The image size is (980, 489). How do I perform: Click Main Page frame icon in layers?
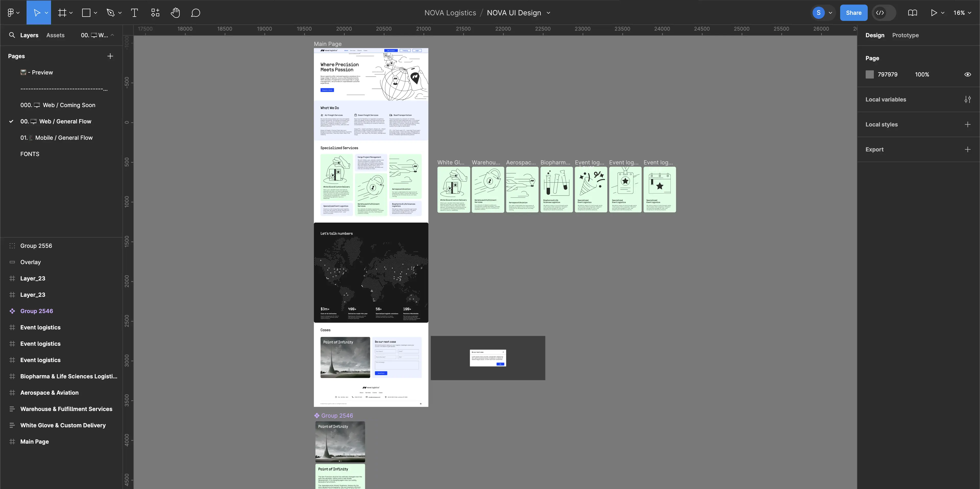pos(12,442)
